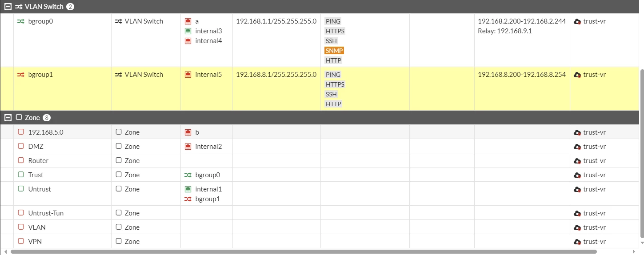Select the Untrust zone name
Image resolution: width=644 pixels, height=255 pixels.
(40, 189)
